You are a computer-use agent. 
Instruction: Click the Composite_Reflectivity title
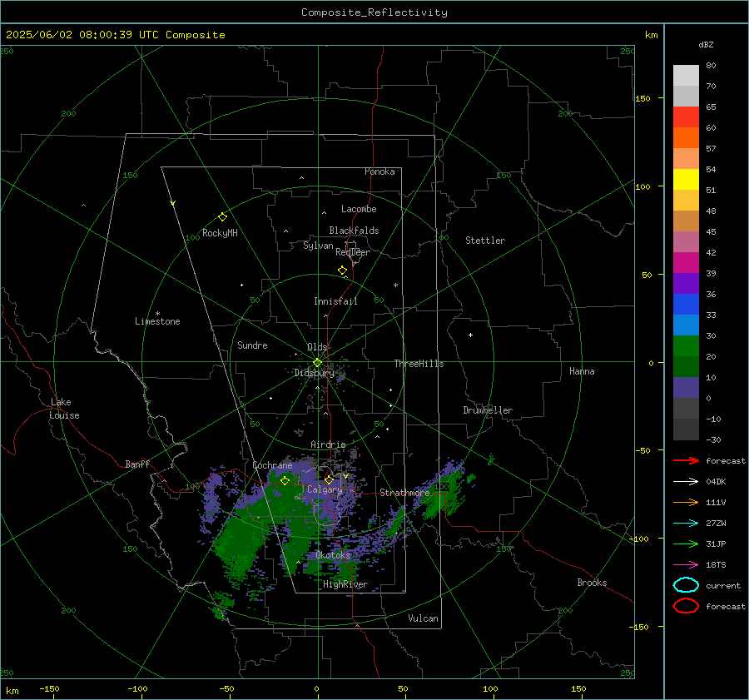pos(374,12)
